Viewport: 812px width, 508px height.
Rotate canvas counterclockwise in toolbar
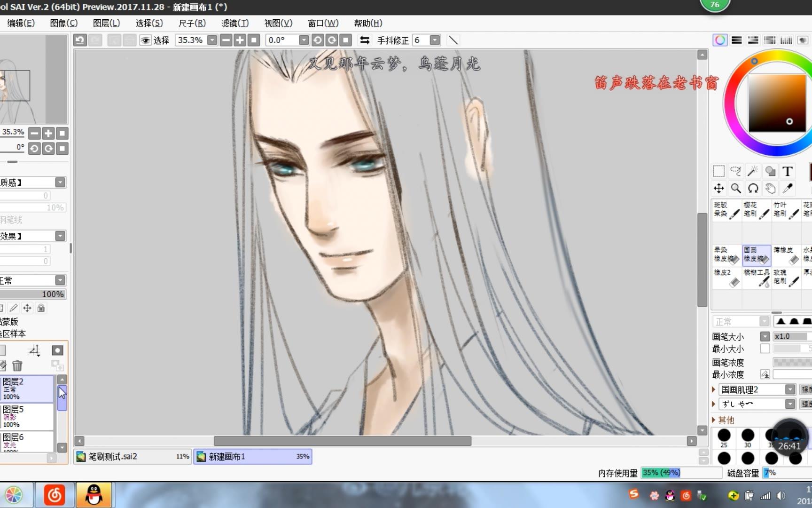(318, 40)
